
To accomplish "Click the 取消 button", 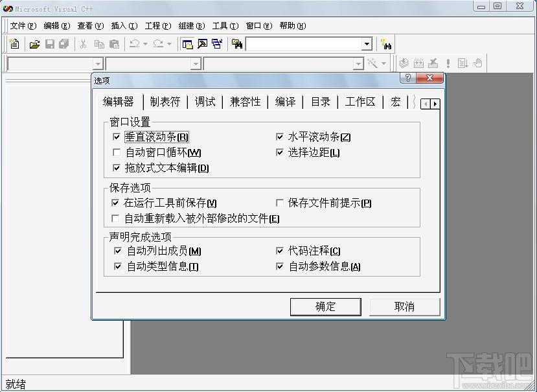I will coord(404,306).
